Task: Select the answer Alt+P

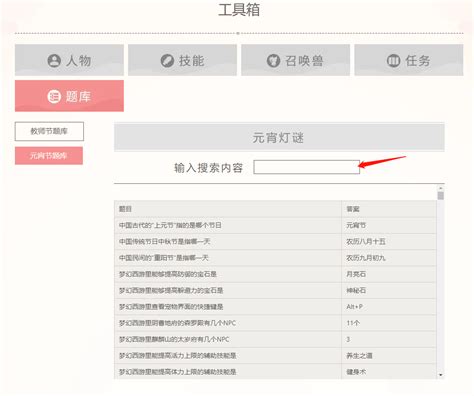Action: pyautogui.click(x=354, y=307)
